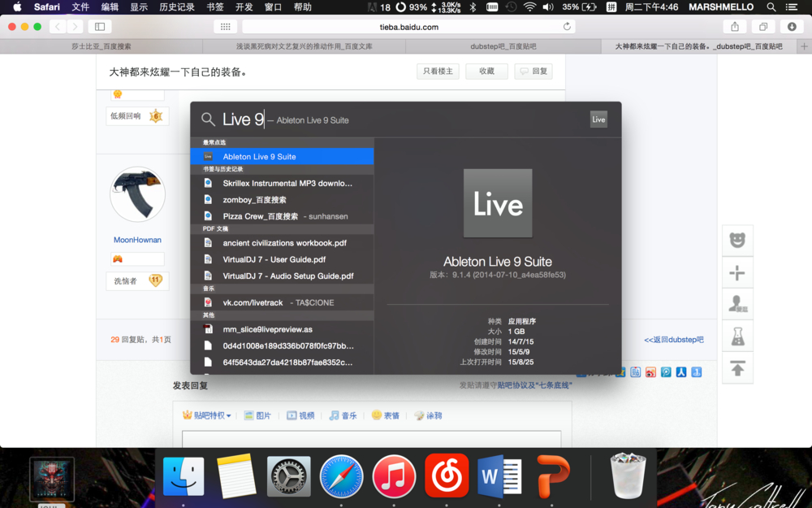Click the Bluetooth menu bar icon
Viewport: 812px width, 508px height.
click(x=473, y=7)
